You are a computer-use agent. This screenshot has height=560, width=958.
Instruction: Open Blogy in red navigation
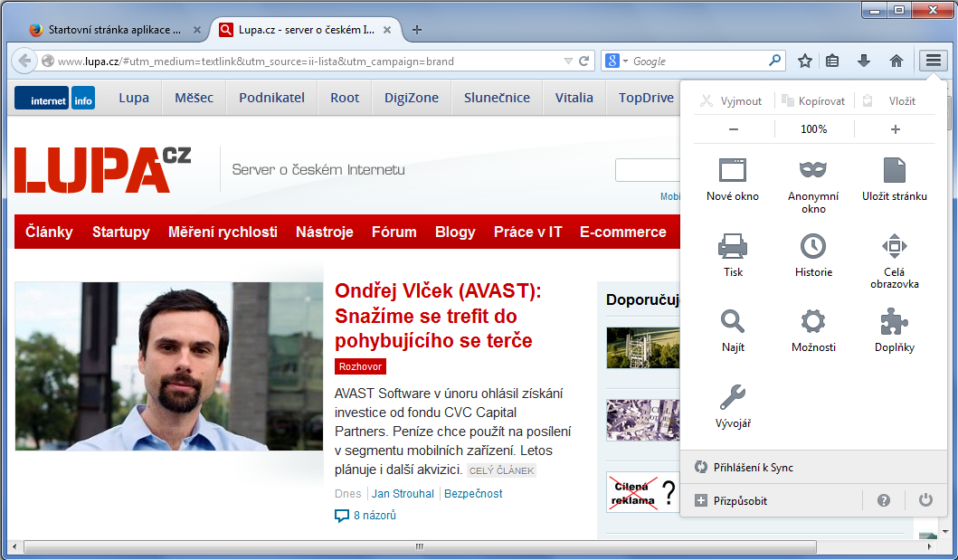tap(455, 233)
